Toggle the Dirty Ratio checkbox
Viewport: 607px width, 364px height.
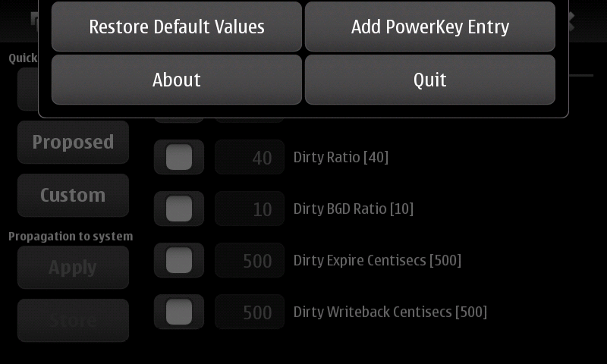[179, 157]
